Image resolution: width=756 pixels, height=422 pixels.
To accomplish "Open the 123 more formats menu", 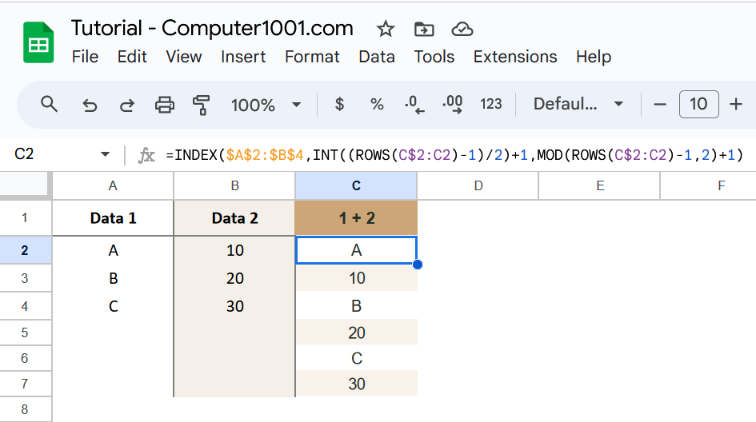I will 491,104.
